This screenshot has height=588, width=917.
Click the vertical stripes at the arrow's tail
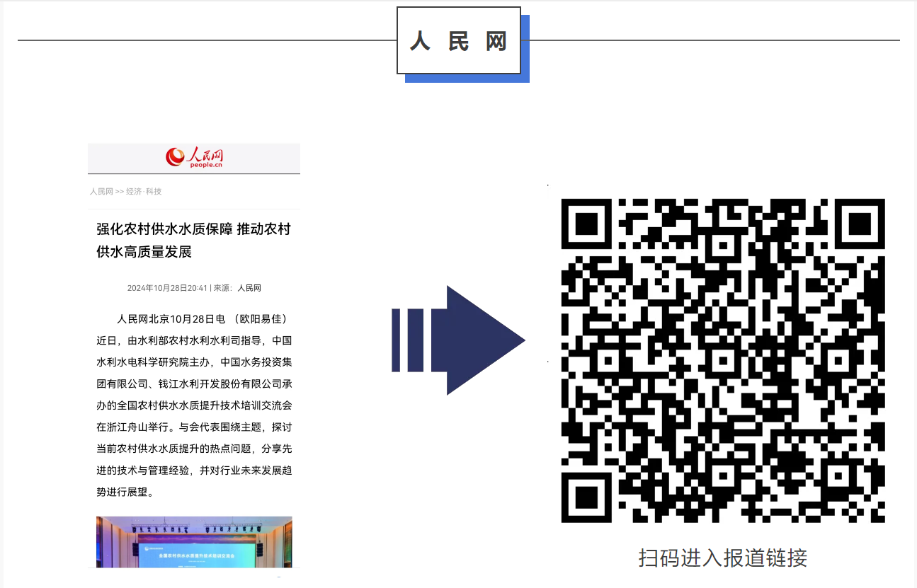point(407,340)
